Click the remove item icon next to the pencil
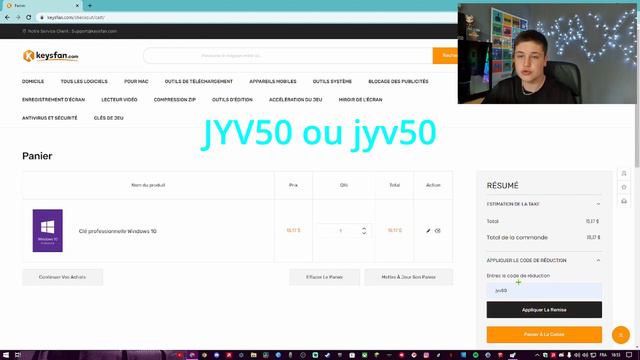640x360 pixels. coord(438,231)
